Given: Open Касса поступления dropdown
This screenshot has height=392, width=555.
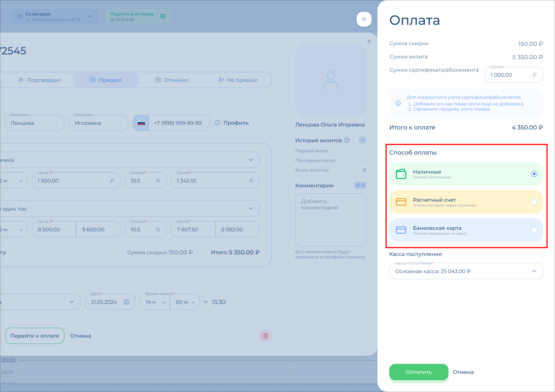Looking at the screenshot, I should coord(466,271).
